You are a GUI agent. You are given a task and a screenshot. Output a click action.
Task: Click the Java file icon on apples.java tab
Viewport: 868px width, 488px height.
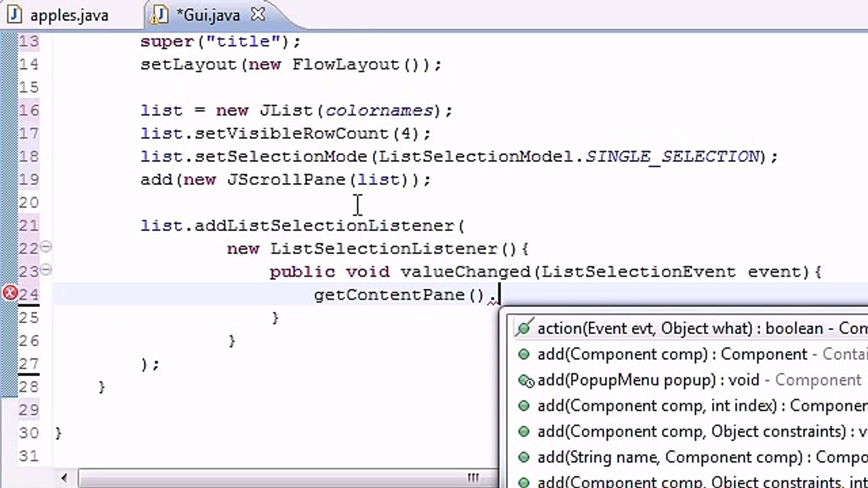tap(15, 14)
